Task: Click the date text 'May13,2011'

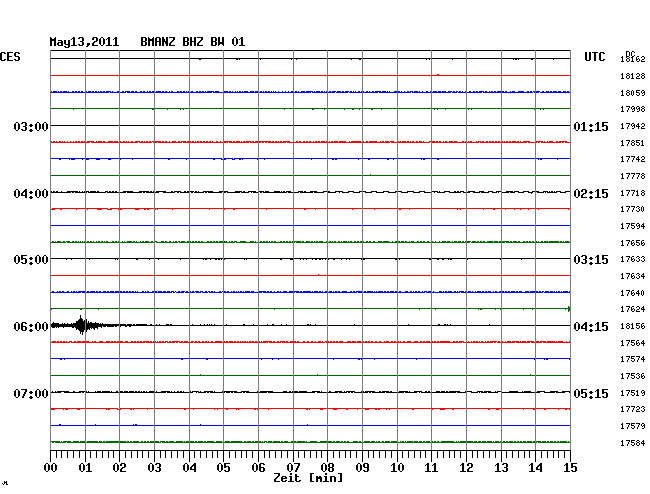Action: coord(84,42)
